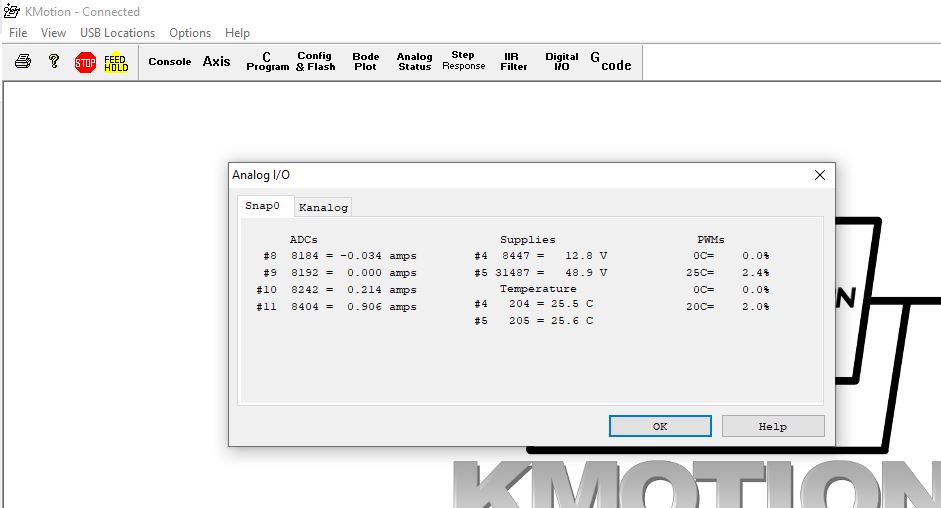Open Analog Status from toolbar
Viewport: 941px width, 508px height.
[x=414, y=62]
